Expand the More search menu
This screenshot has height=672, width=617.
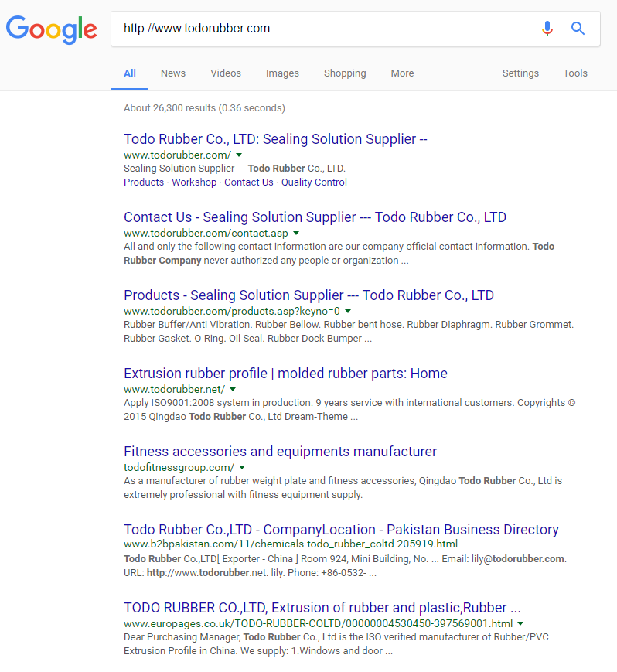tap(402, 73)
